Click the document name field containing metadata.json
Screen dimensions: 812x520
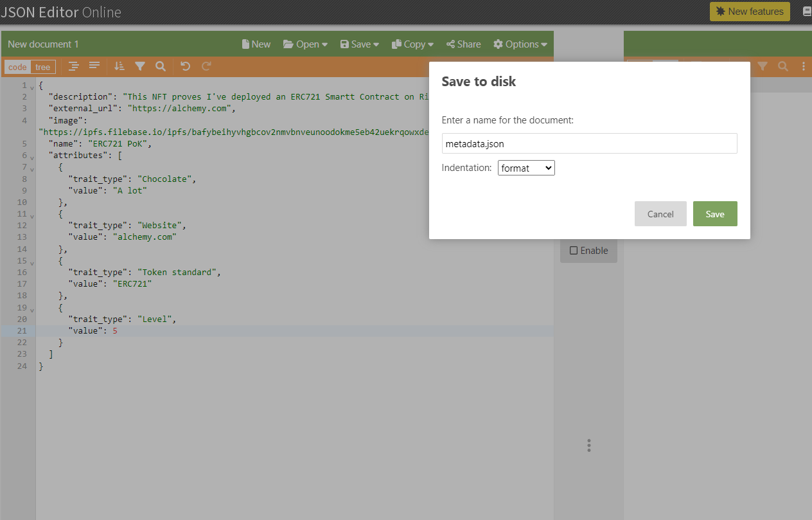click(589, 144)
